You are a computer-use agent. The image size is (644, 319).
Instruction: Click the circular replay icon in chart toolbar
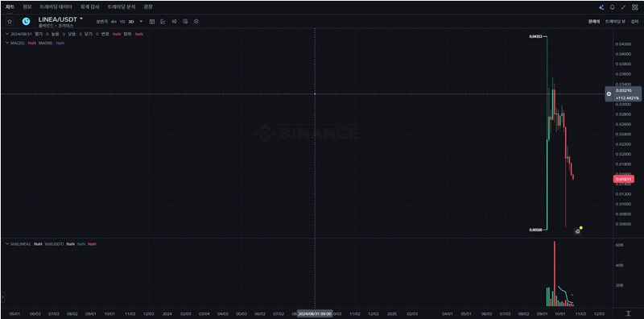coord(196,22)
